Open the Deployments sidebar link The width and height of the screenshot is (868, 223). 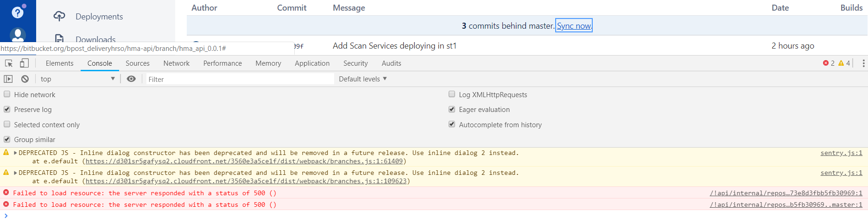[99, 17]
